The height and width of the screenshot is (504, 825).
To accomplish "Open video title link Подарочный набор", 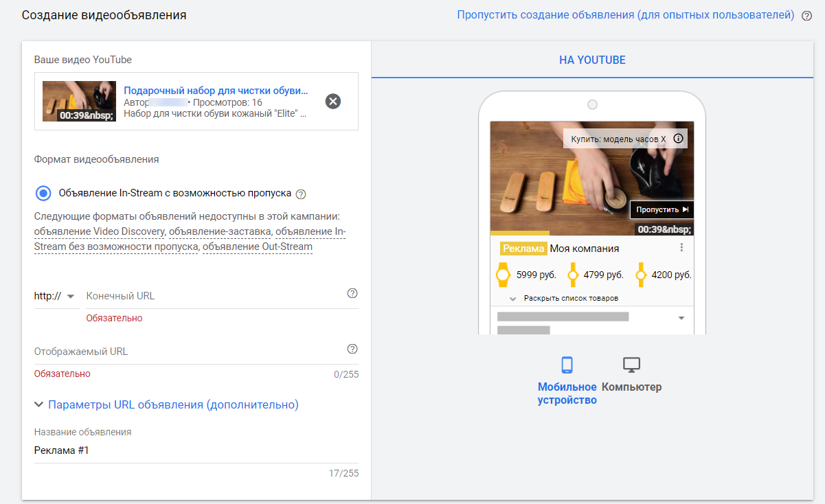I will [x=216, y=91].
